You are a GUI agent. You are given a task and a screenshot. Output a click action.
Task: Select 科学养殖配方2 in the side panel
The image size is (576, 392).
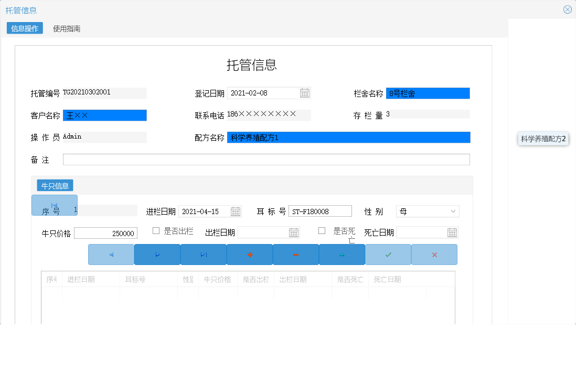point(543,139)
